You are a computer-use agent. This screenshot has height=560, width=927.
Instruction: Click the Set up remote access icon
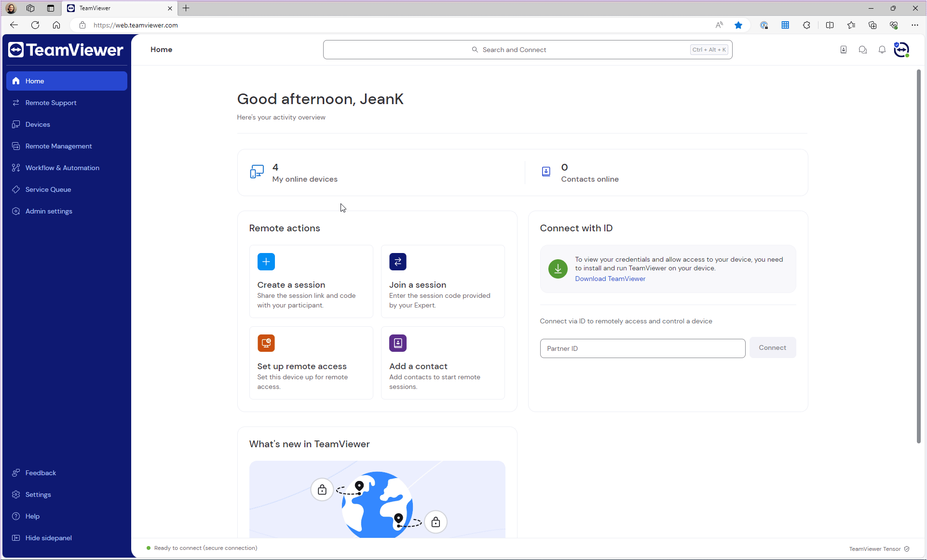[x=266, y=343]
